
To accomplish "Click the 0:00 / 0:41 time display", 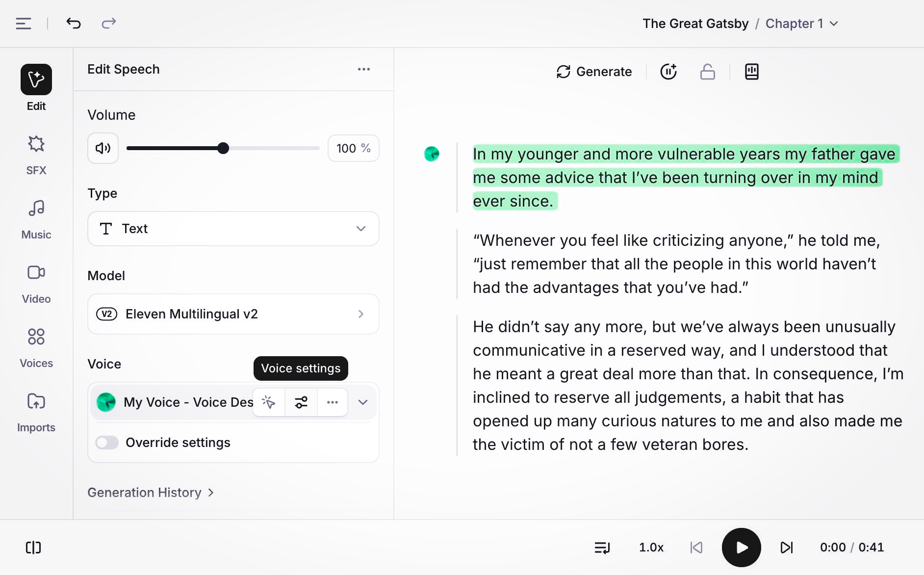I will pos(852,548).
